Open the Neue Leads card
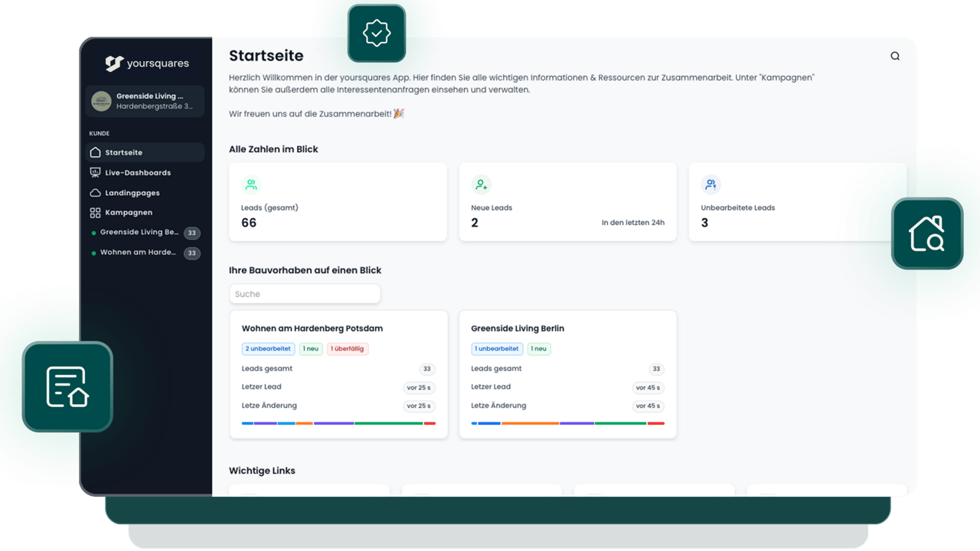 tap(567, 202)
